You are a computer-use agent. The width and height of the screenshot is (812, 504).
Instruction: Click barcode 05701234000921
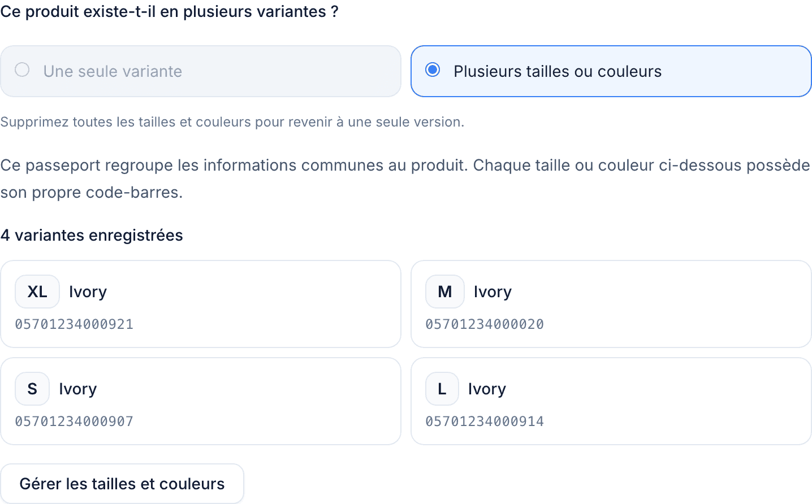(74, 324)
